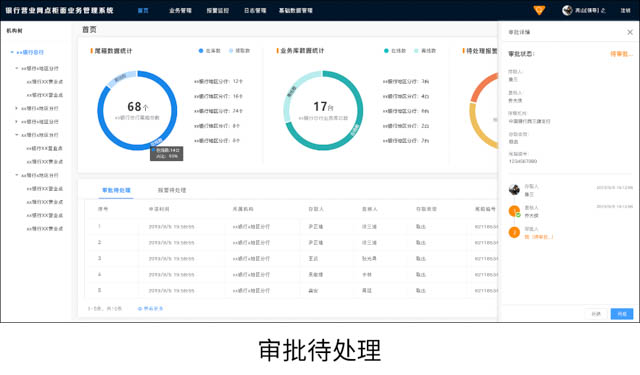Click the applicant avatar in the approval timeline

point(514,189)
